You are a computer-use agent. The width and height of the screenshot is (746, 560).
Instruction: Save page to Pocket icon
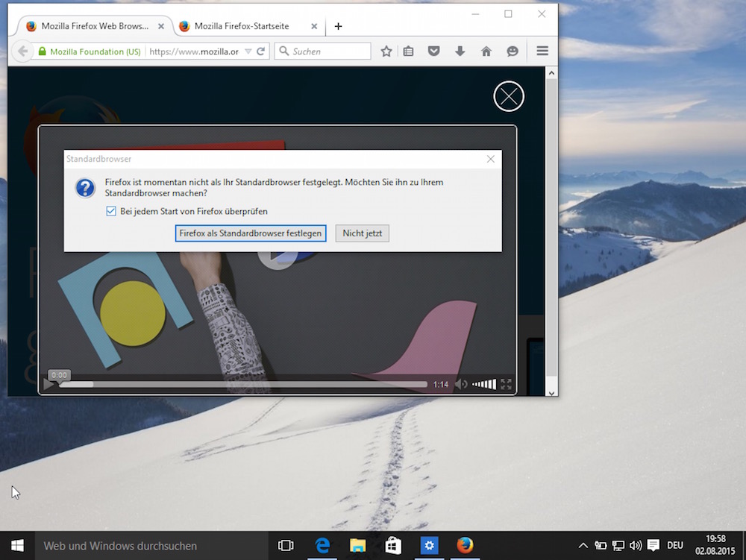coord(433,51)
